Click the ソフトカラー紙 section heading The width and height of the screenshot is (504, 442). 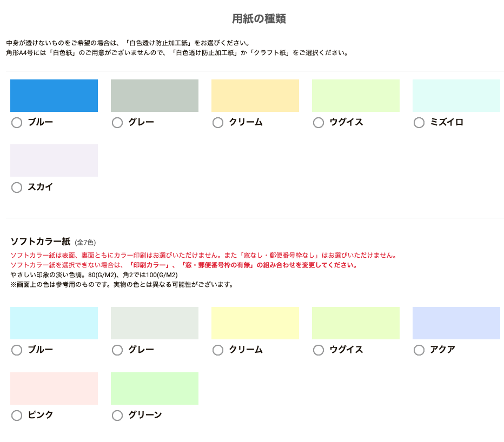coord(41,242)
